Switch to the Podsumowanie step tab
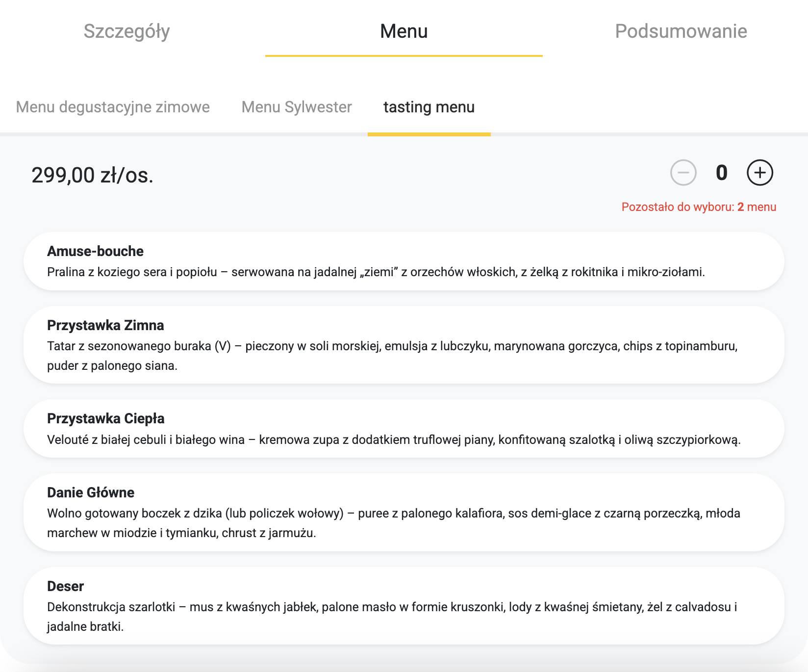 tap(681, 31)
